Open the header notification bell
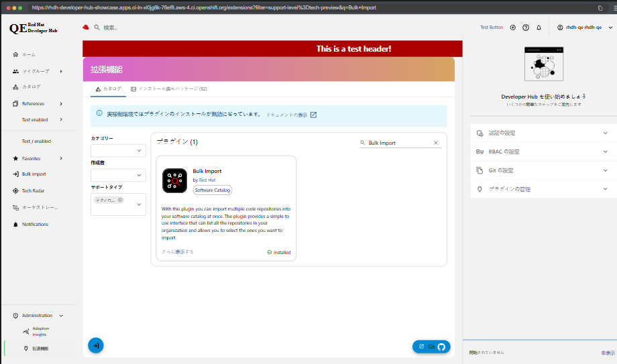The image size is (617, 364). (x=539, y=27)
